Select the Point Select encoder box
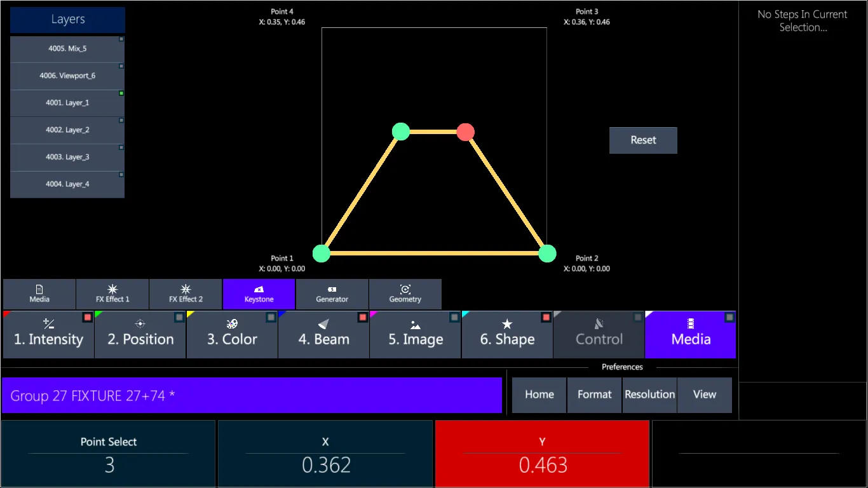The height and width of the screenshot is (488, 868). [109, 454]
